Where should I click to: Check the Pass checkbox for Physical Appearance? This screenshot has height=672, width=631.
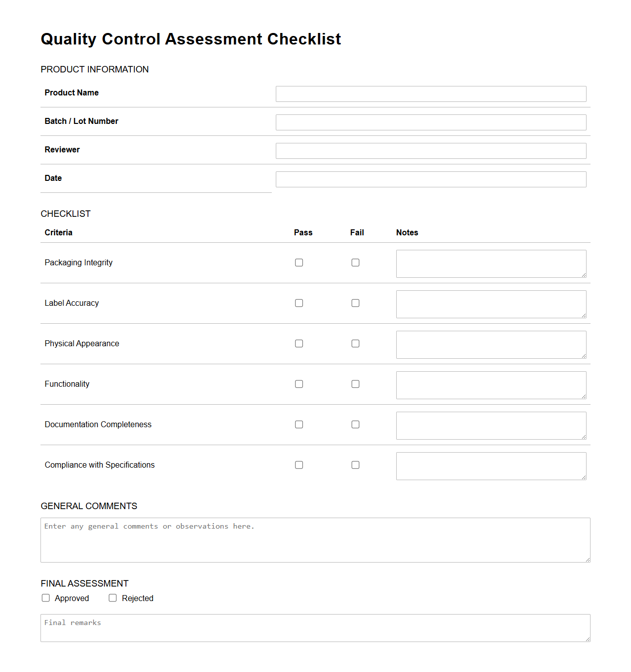[299, 343]
